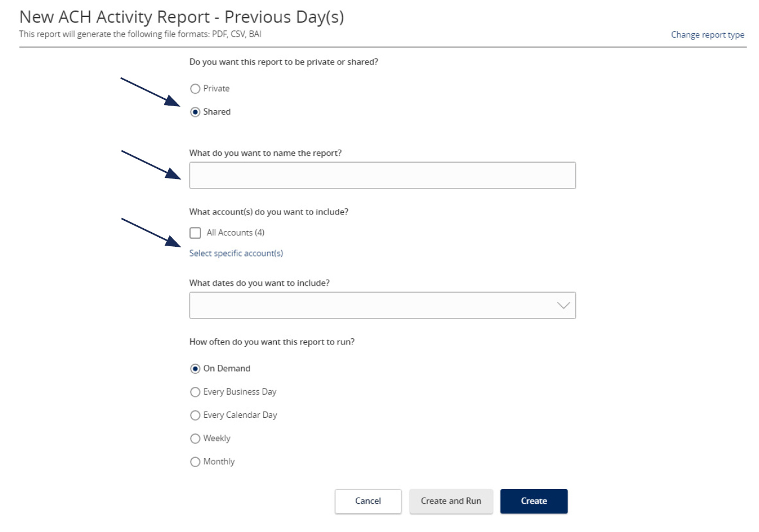Click the report name input field
The width and height of the screenshot is (759, 532).
(383, 176)
